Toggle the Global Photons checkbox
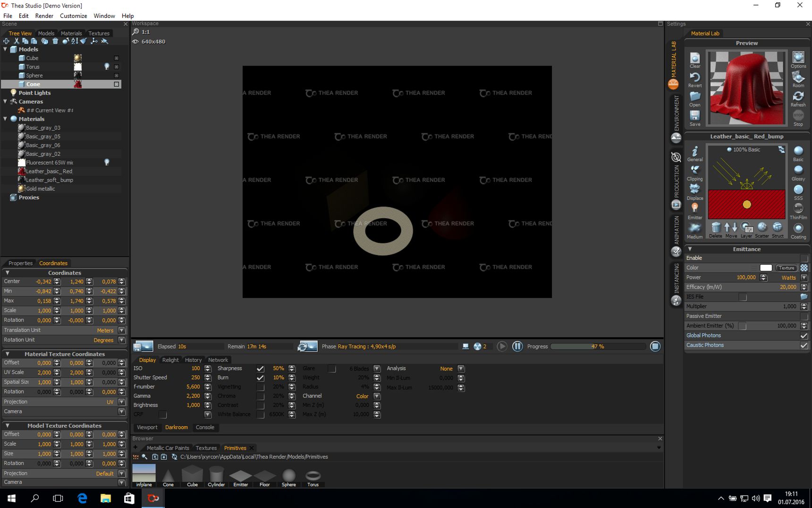Screen dimensions: 812x508 tap(804, 336)
